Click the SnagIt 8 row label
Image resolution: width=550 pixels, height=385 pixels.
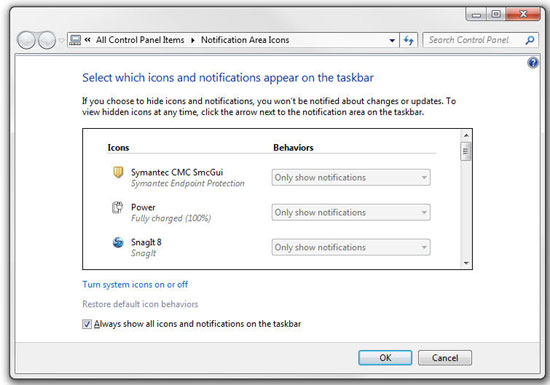pyautogui.click(x=146, y=242)
